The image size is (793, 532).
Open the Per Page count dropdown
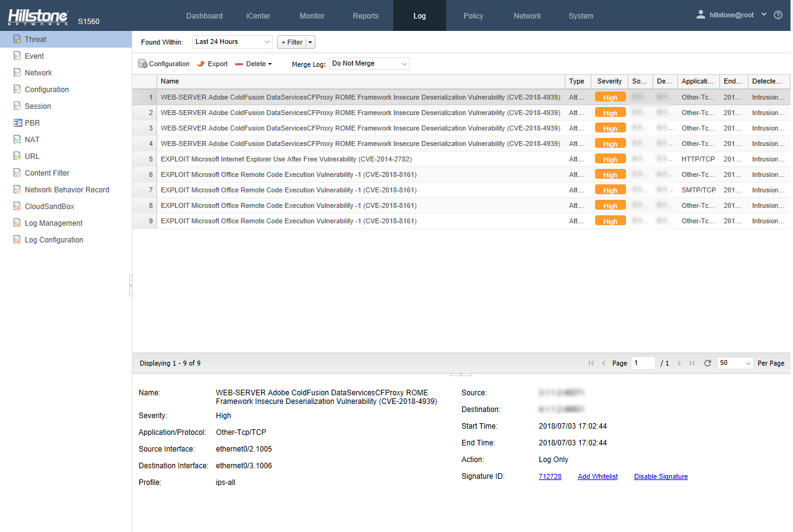735,363
